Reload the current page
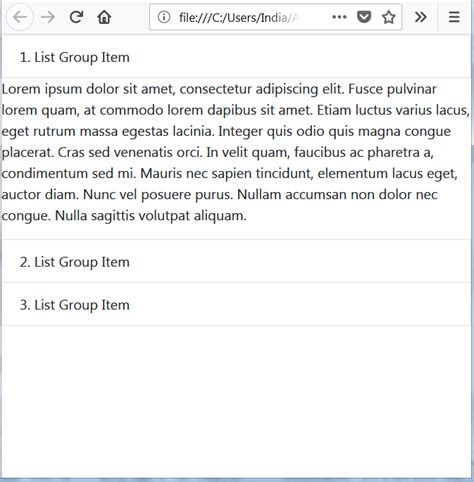The image size is (474, 482). click(76, 17)
